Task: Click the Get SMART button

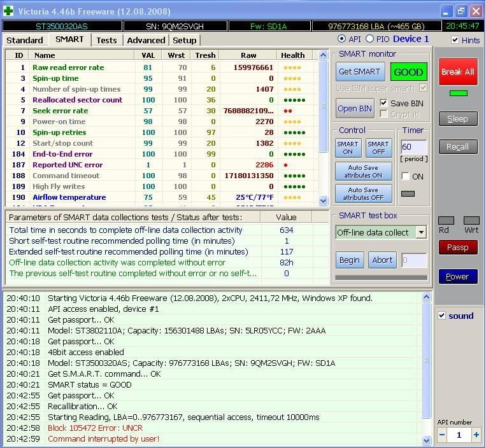Action: (x=360, y=71)
